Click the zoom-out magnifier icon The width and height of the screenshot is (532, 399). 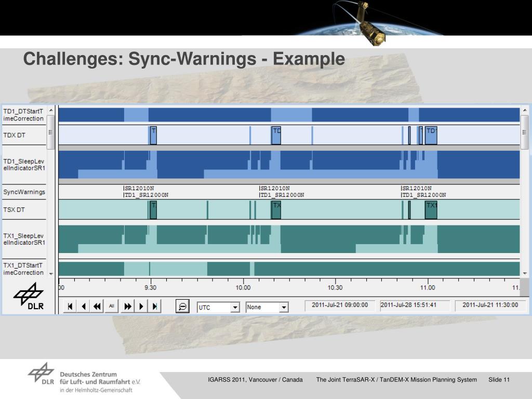click(182, 307)
